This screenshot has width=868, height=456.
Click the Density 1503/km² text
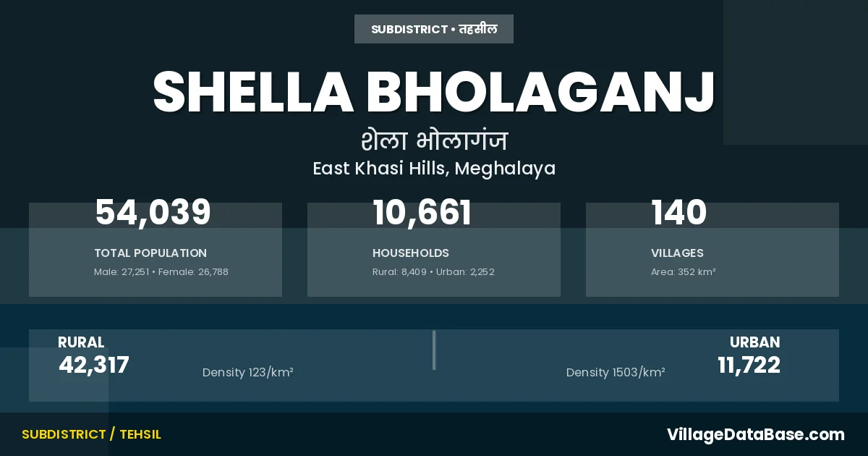coord(616,373)
